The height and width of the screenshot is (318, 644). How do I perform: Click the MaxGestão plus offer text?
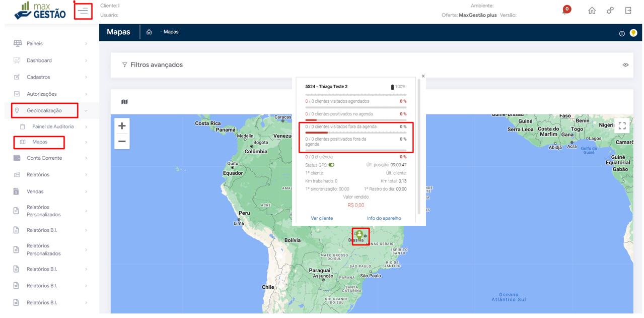click(x=478, y=15)
